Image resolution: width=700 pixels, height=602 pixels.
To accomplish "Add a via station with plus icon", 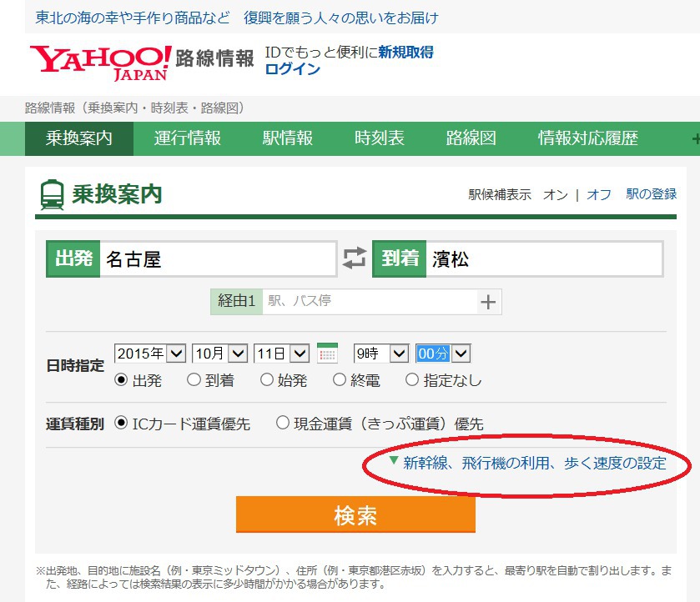I will [x=488, y=302].
